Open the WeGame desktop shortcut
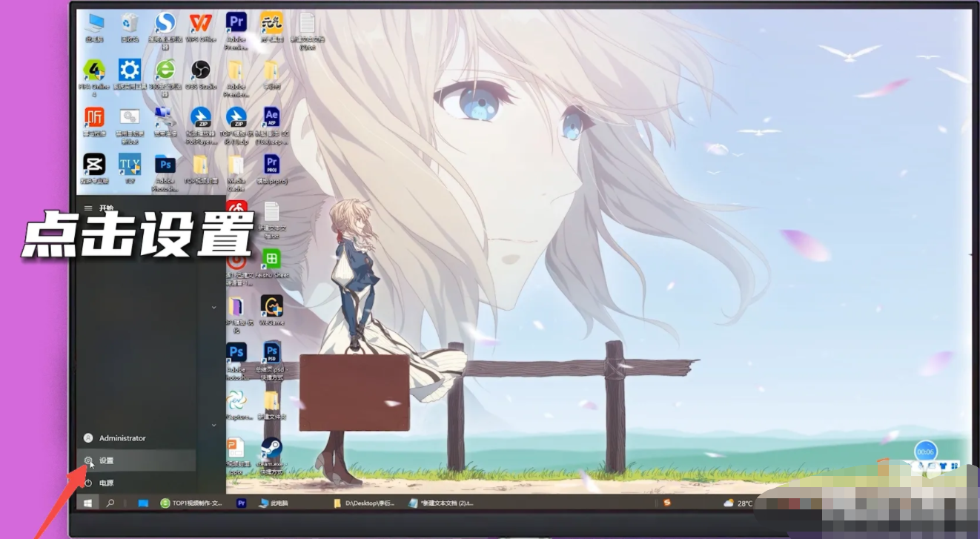This screenshot has height=539, width=980. [x=271, y=309]
